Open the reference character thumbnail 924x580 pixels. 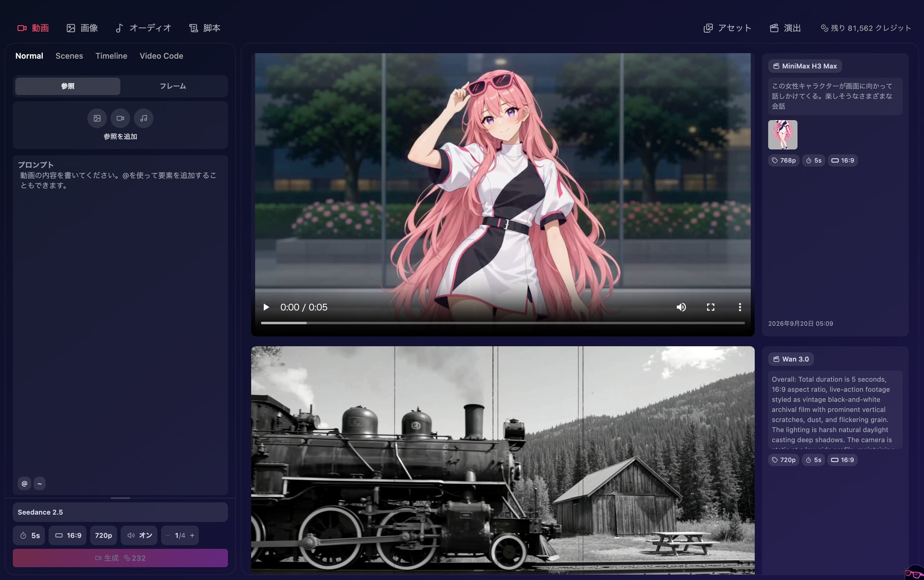coord(782,135)
